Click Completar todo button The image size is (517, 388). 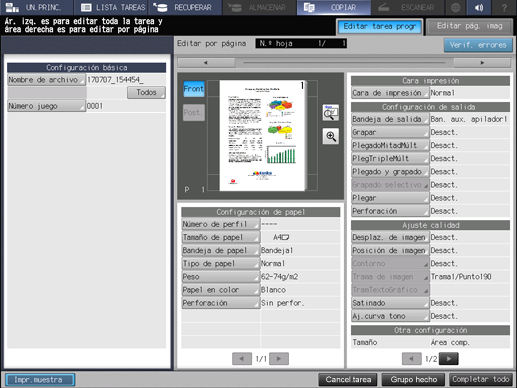[480, 379]
